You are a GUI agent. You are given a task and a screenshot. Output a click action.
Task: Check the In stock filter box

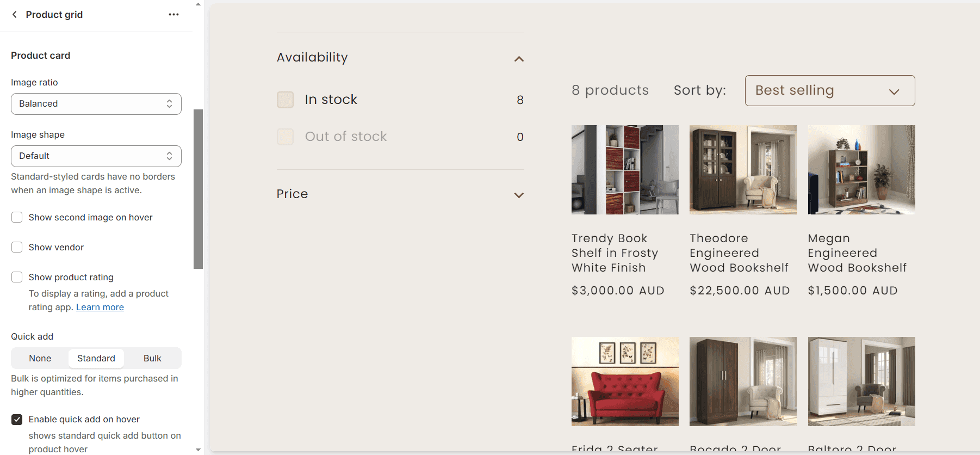click(x=286, y=100)
